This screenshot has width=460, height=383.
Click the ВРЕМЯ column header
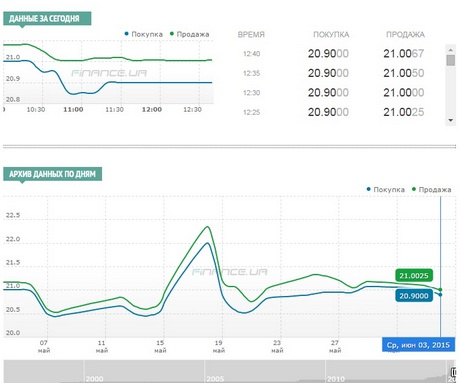251,35
